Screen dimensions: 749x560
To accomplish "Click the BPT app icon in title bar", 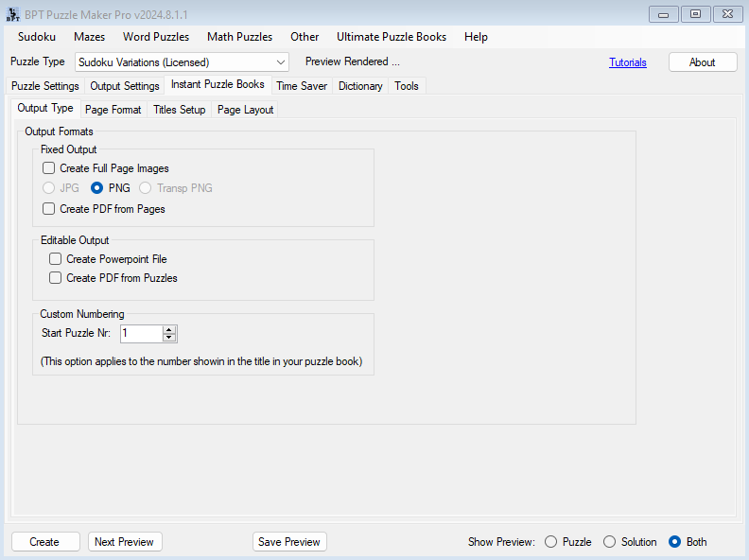I will [x=13, y=15].
